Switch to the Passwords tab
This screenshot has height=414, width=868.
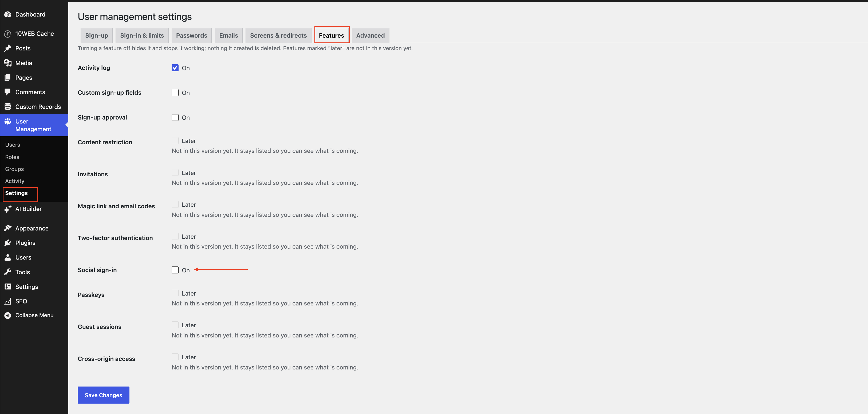tap(191, 35)
